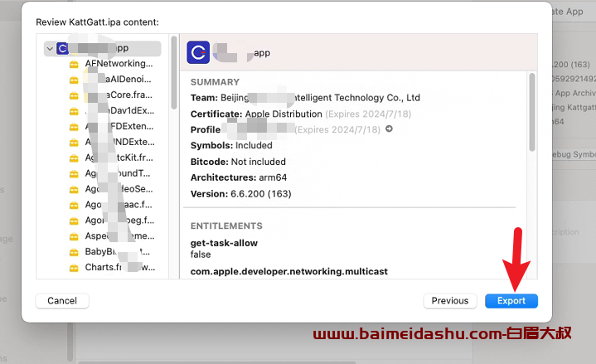The image size is (596, 364).
Task: Click the Symbols: Included line
Action: [x=231, y=145]
